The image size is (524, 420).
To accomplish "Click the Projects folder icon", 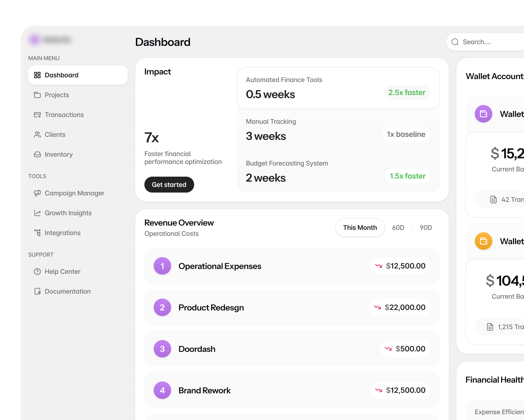I will pos(37,95).
